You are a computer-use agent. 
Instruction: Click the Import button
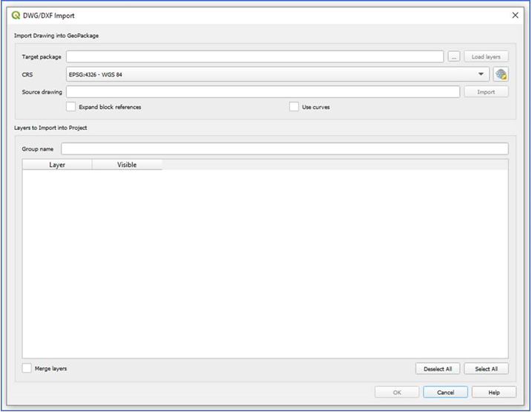486,92
